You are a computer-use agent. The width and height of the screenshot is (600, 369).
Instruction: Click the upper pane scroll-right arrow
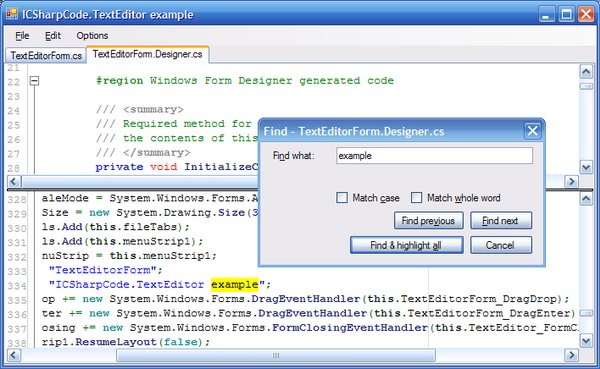tap(571, 181)
